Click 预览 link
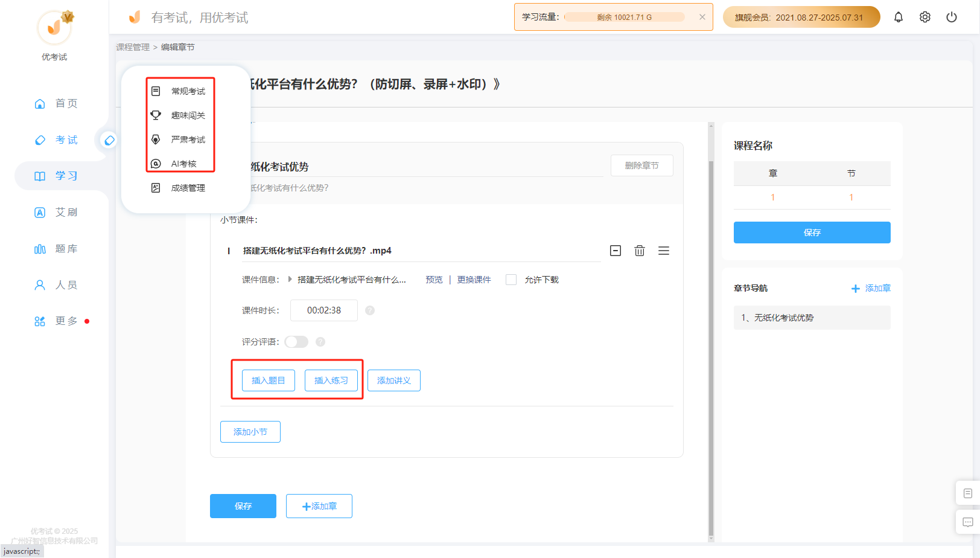Viewport: 980px width, 558px height. (434, 280)
